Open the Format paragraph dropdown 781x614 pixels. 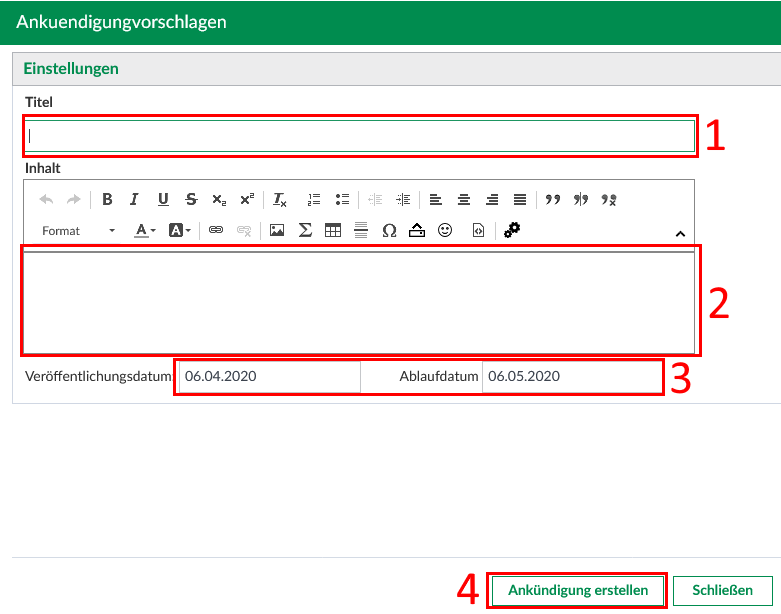tap(78, 230)
